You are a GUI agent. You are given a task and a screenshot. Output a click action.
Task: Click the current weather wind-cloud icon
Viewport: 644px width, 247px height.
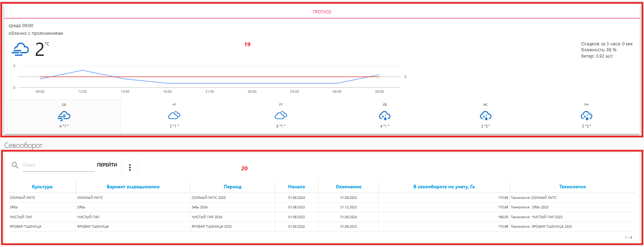click(20, 50)
